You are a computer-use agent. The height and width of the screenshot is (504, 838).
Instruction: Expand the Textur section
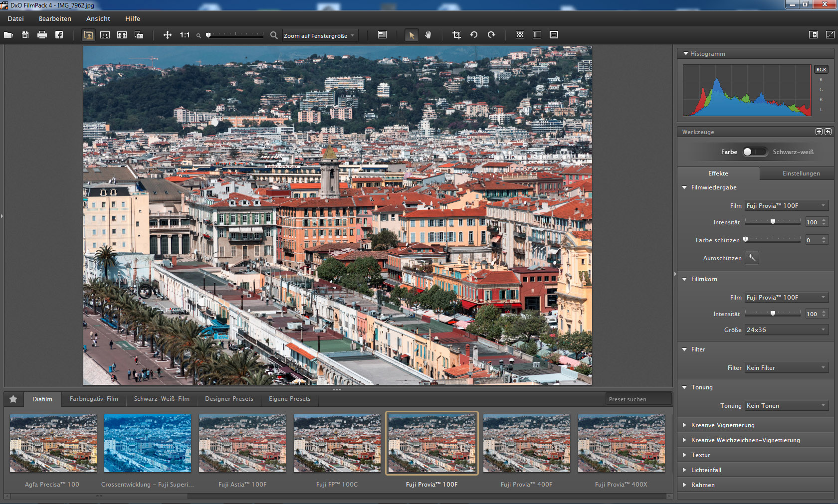(x=684, y=455)
